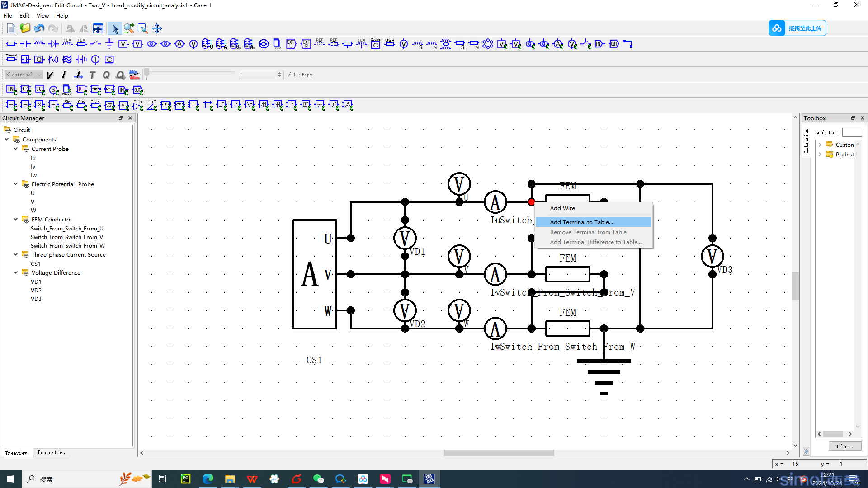Image resolution: width=868 pixels, height=488 pixels.
Task: Click the steps slider handle
Action: pos(146,74)
